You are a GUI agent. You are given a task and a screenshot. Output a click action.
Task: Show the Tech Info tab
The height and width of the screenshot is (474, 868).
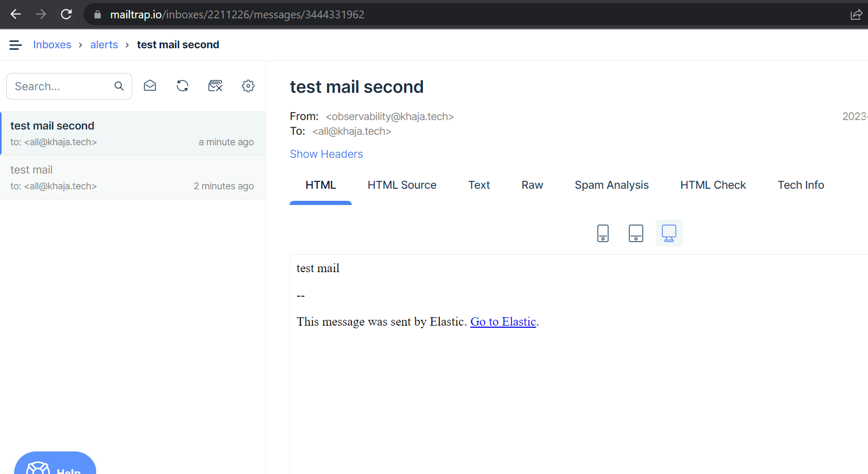tap(801, 185)
